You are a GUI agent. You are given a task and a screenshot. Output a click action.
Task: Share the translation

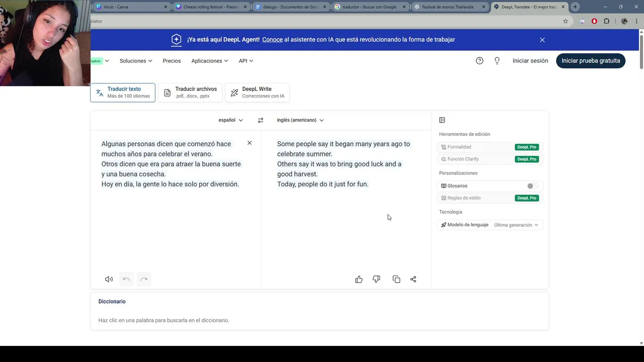413,280
